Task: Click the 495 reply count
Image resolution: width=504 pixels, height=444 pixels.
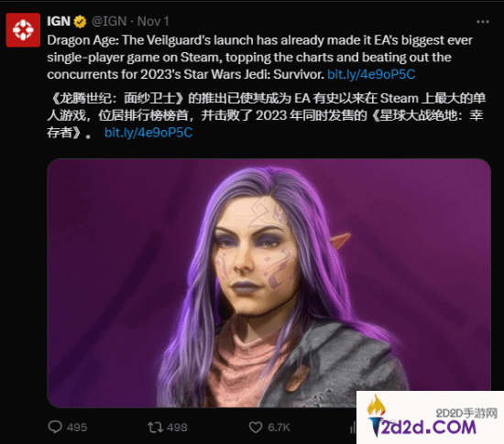Action: 77,428
